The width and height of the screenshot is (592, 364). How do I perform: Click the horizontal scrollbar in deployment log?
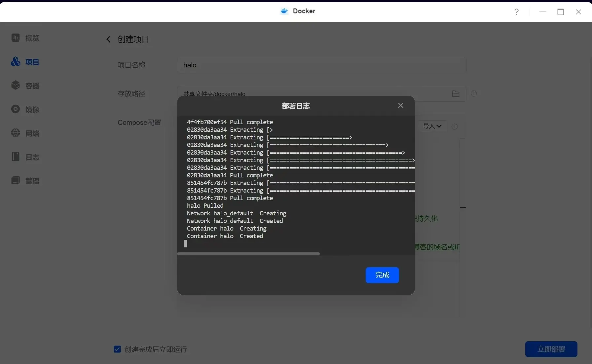(x=248, y=254)
